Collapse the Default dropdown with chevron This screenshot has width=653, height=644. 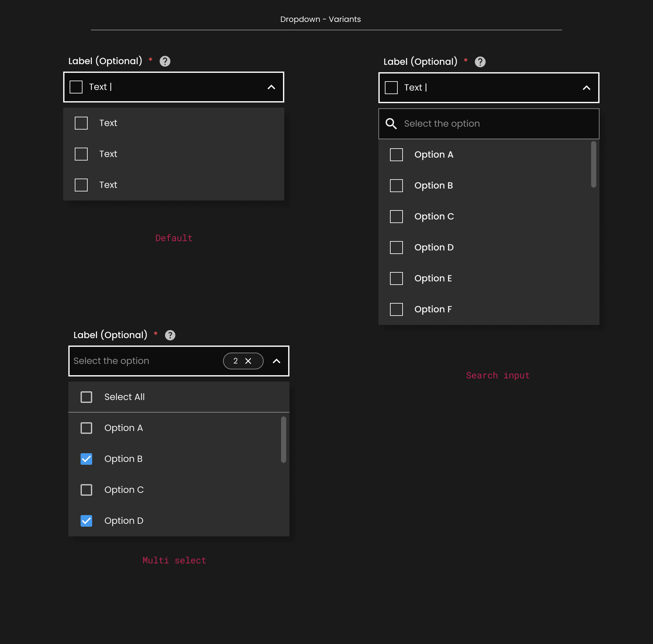[x=271, y=87]
